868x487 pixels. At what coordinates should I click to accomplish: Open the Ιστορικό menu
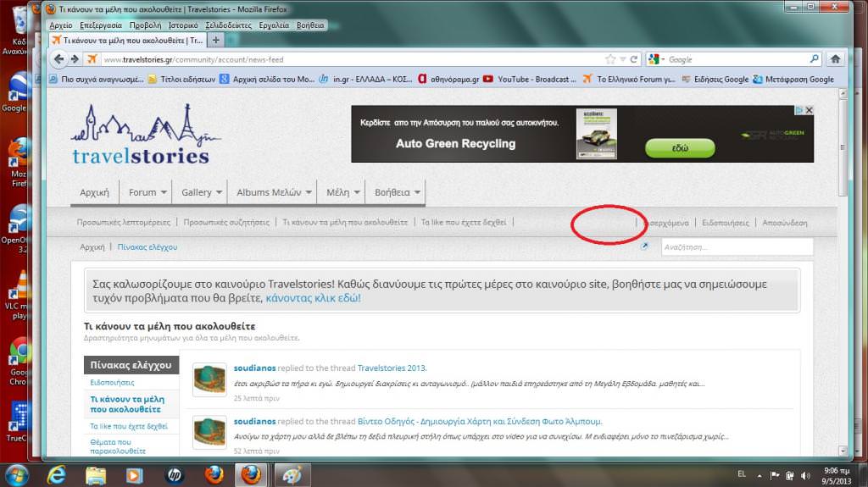183,25
